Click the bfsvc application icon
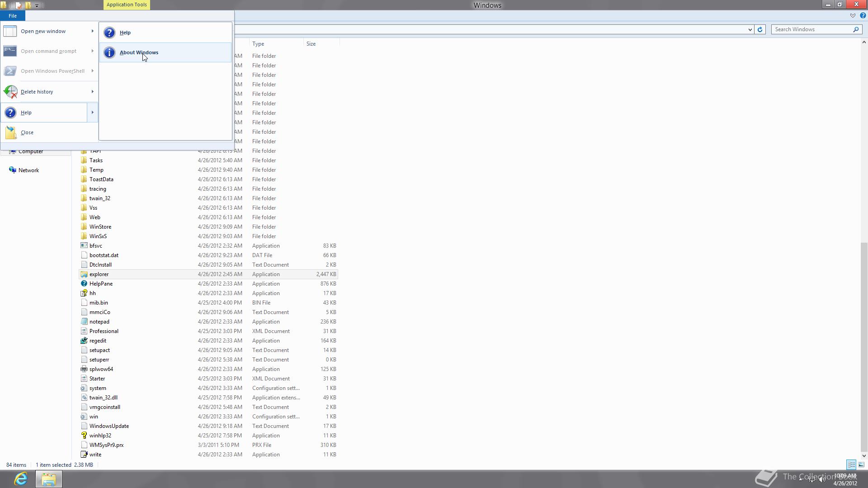Screen dimensions: 868x488 84,246
